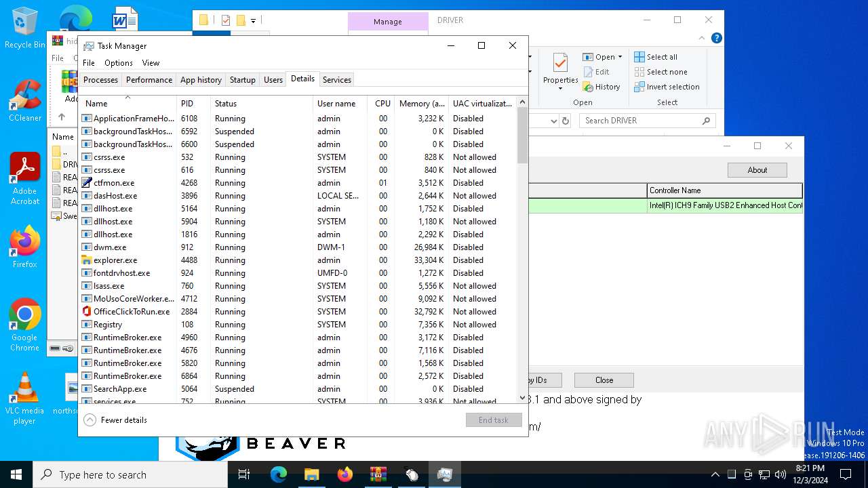The image size is (868, 488).
Task: Sort by Memory column header
Action: [x=421, y=104]
